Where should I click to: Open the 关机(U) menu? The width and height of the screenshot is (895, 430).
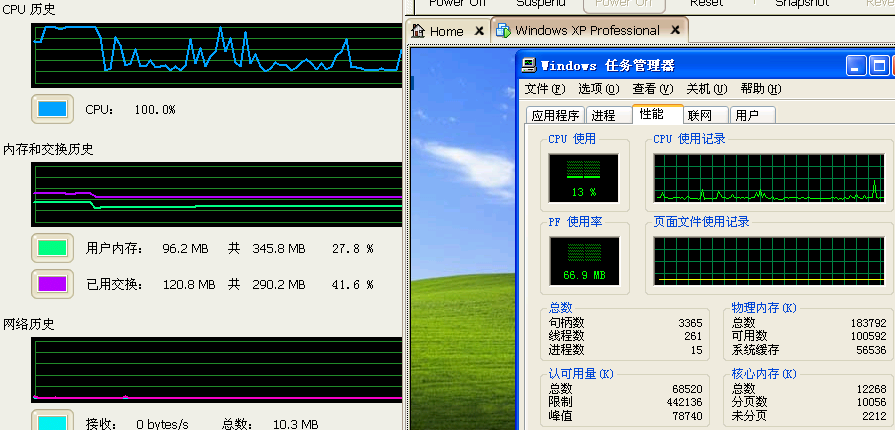(x=706, y=89)
